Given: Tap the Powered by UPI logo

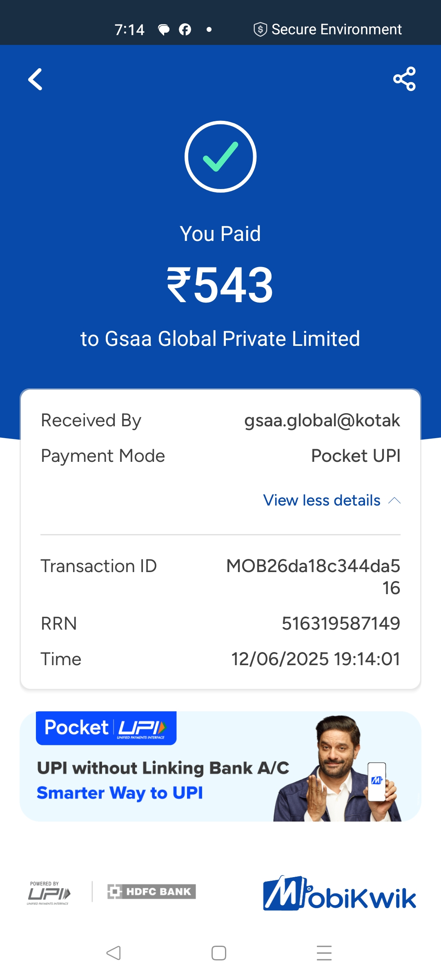Looking at the screenshot, I should click(x=49, y=893).
